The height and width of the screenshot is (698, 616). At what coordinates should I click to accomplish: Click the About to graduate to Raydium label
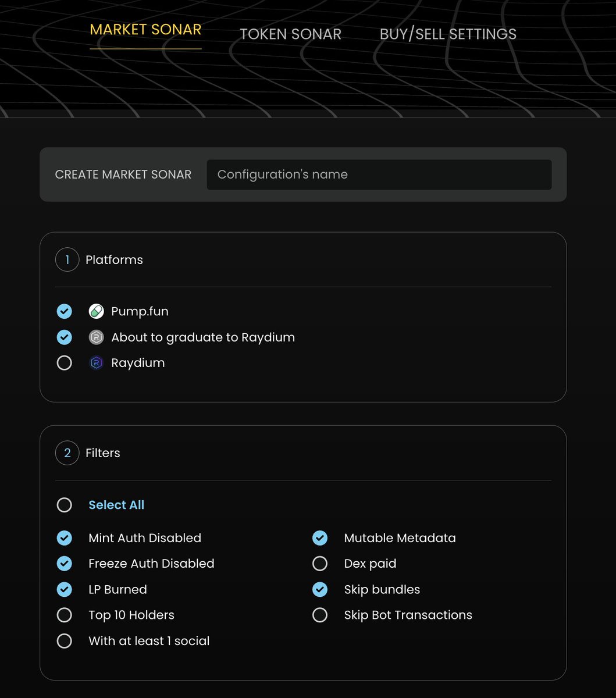pyautogui.click(x=203, y=337)
